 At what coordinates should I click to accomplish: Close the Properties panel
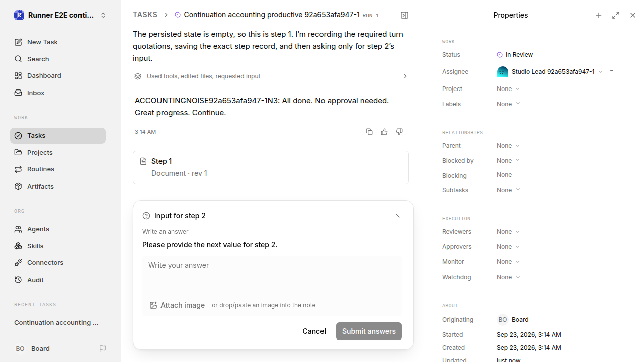633,15
